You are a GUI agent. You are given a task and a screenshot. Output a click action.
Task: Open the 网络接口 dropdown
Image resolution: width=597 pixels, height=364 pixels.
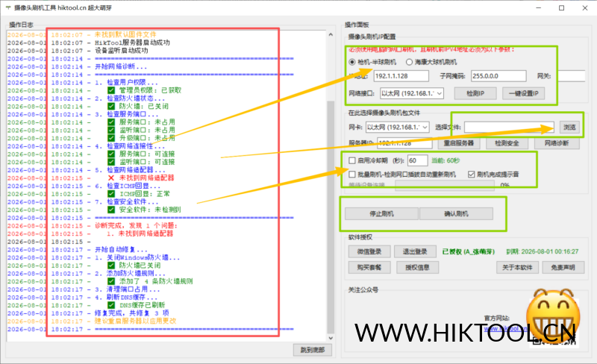[x=412, y=93]
